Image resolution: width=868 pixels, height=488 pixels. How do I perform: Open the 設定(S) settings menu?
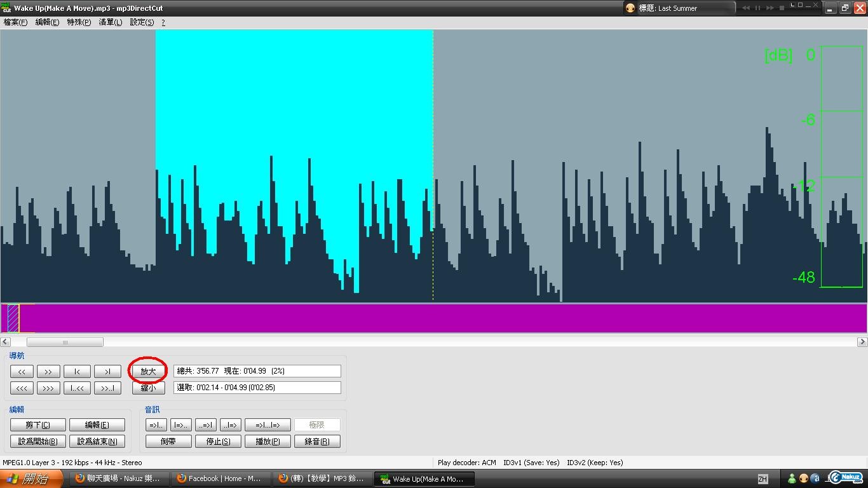tap(142, 22)
